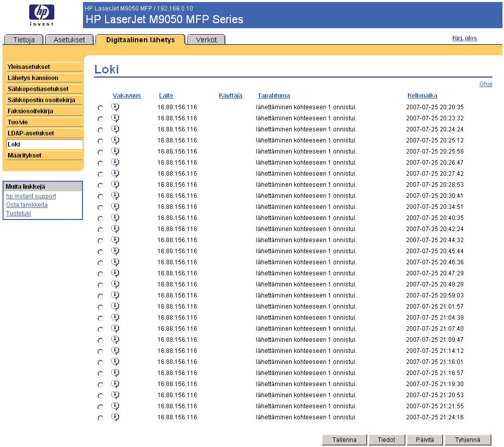Viewport: 504px width, 447px height.
Task: Click severity info icon for 20:27:42 entry
Action: [115, 174]
